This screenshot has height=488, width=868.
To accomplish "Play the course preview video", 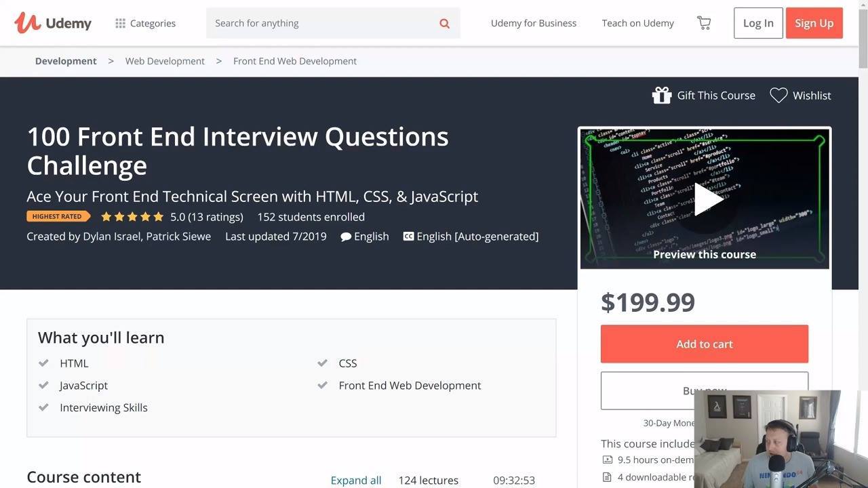I will [705, 199].
